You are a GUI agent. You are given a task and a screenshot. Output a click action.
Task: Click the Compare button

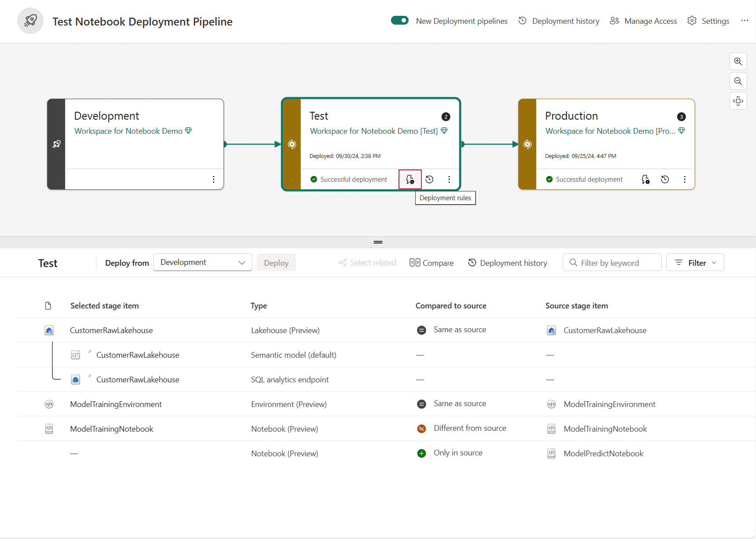pyautogui.click(x=431, y=263)
